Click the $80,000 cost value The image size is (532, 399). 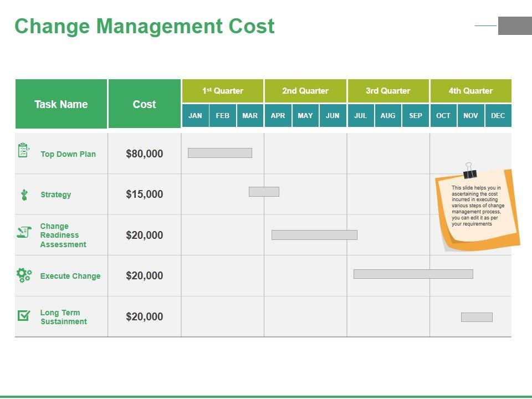[x=145, y=154]
